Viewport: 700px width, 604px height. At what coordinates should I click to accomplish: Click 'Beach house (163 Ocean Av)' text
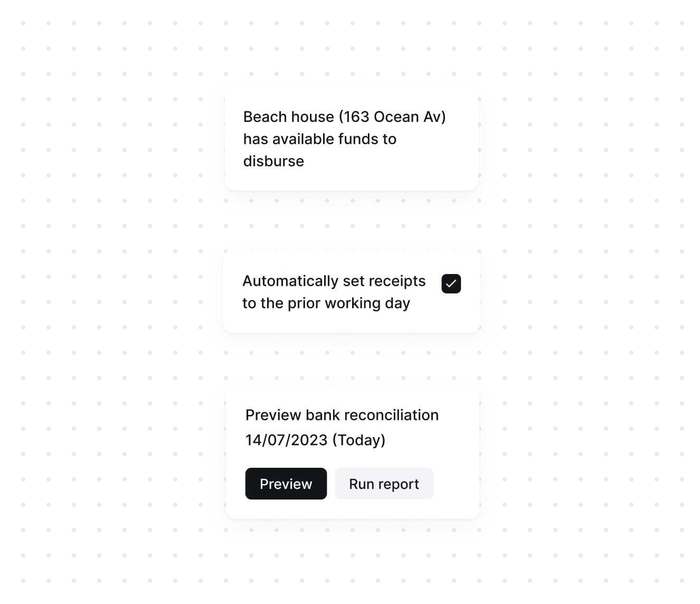(344, 117)
